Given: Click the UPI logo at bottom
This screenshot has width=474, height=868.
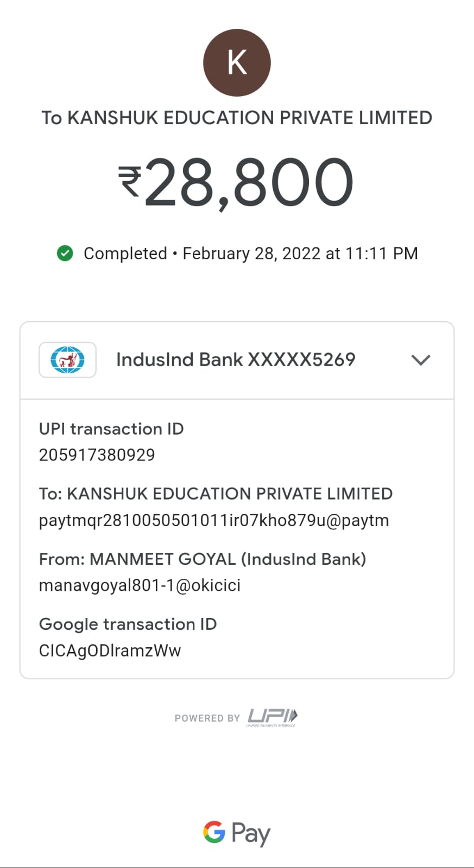Looking at the screenshot, I should (x=273, y=717).
